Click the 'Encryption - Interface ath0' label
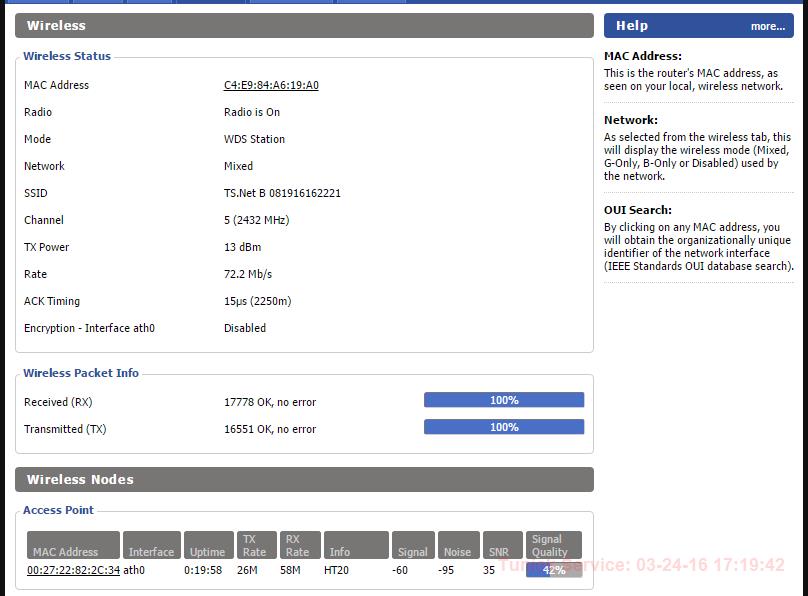The width and height of the screenshot is (808, 596). pos(89,328)
